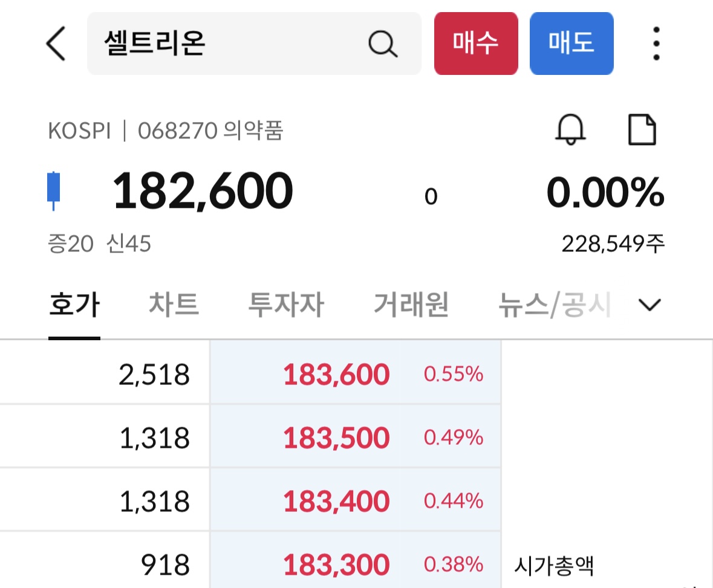
Task: Select ask price 183,500
Action: click(336, 438)
